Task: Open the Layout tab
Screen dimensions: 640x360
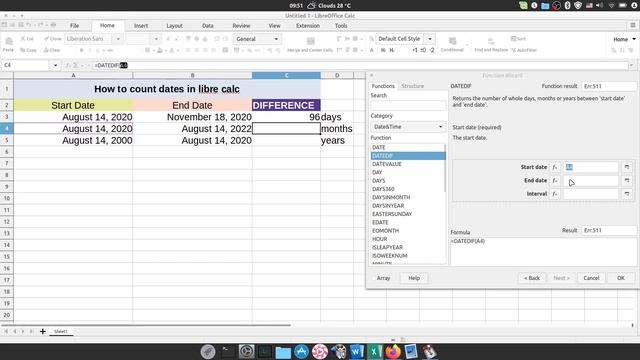Action: coord(174,26)
